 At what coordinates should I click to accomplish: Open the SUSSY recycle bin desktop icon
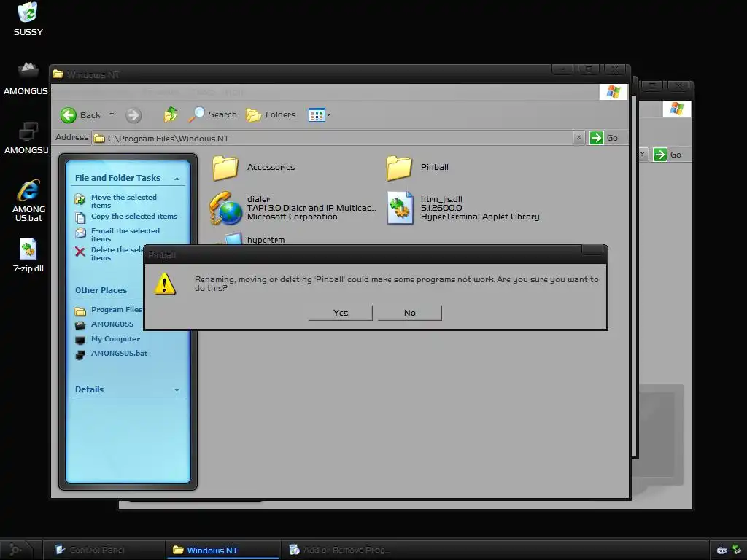pos(28,19)
